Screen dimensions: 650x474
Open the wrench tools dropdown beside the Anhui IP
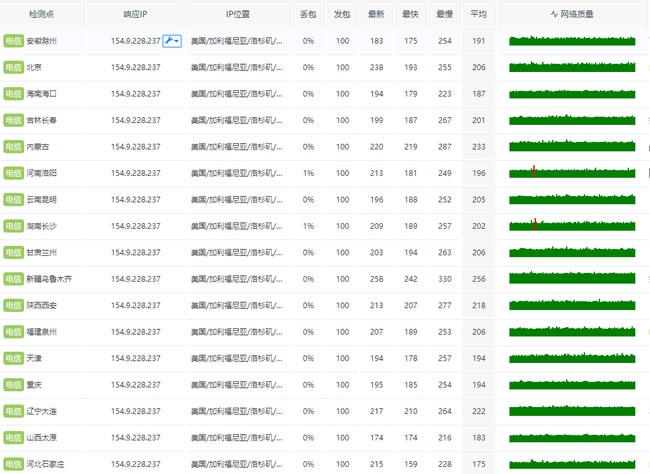[170, 41]
